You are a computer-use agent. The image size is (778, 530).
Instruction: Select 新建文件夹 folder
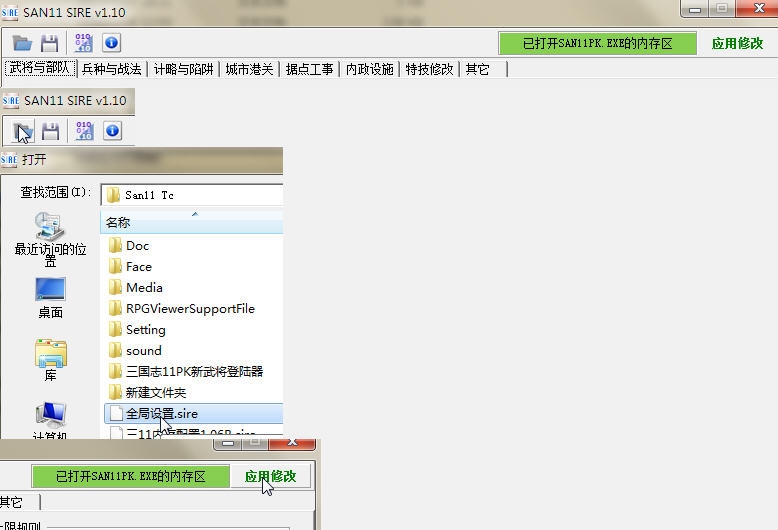(147, 393)
